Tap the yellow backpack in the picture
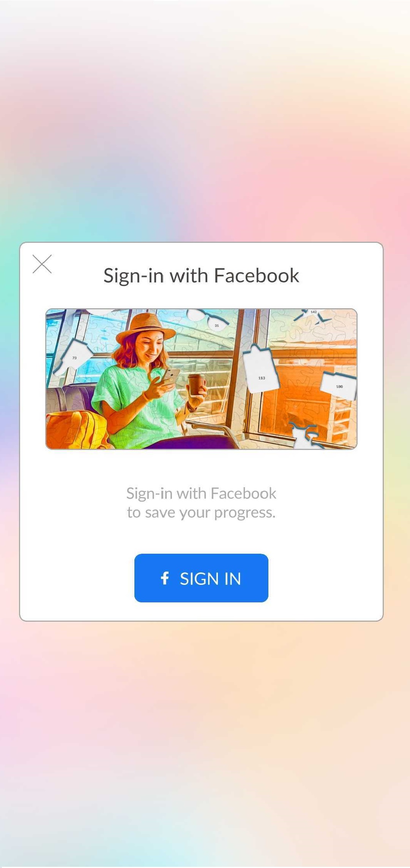 76,430
